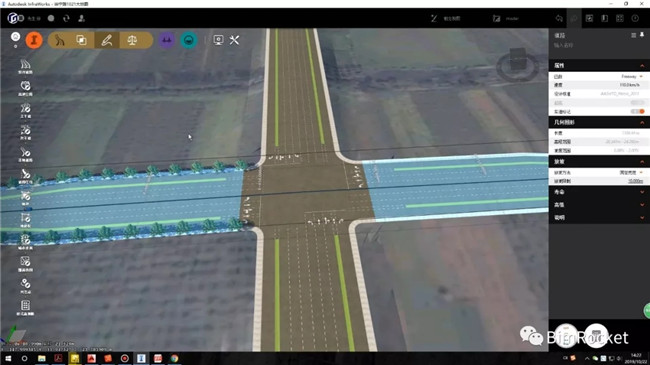Expand the 说明 section chevron
The width and height of the screenshot is (650, 365).
[642, 218]
